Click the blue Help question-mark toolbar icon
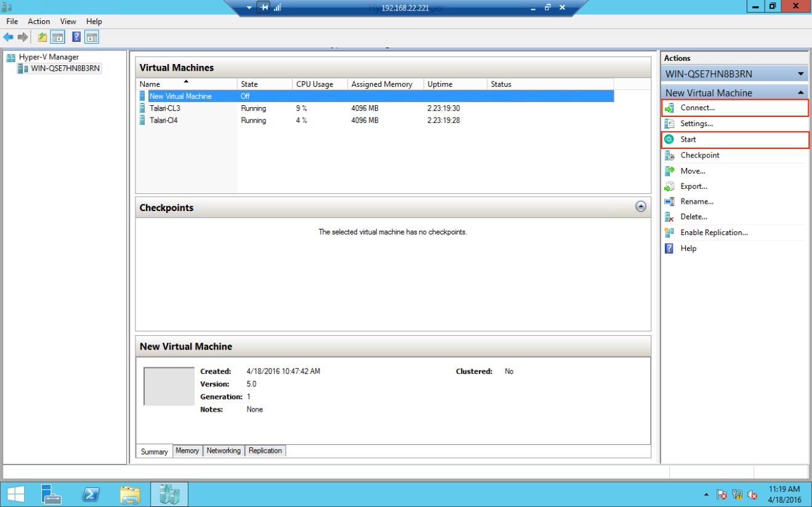The image size is (812, 507). click(x=76, y=38)
